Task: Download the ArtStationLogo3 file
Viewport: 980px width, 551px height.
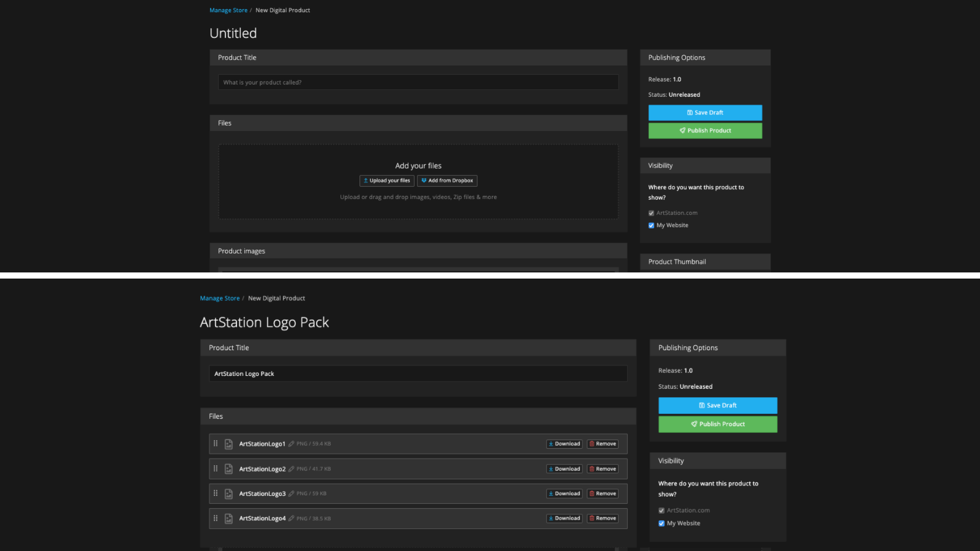Action: coord(564,493)
